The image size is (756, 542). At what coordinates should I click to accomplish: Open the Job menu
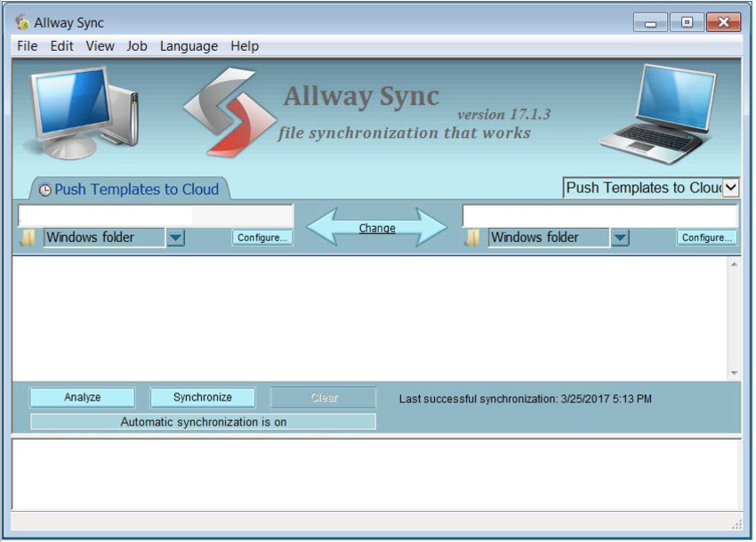tap(136, 46)
